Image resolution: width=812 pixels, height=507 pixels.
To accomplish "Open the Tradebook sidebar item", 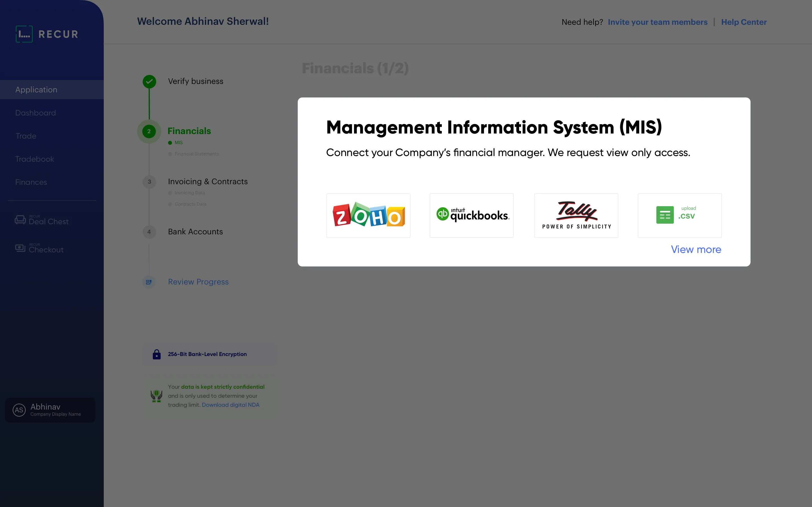I will point(35,159).
